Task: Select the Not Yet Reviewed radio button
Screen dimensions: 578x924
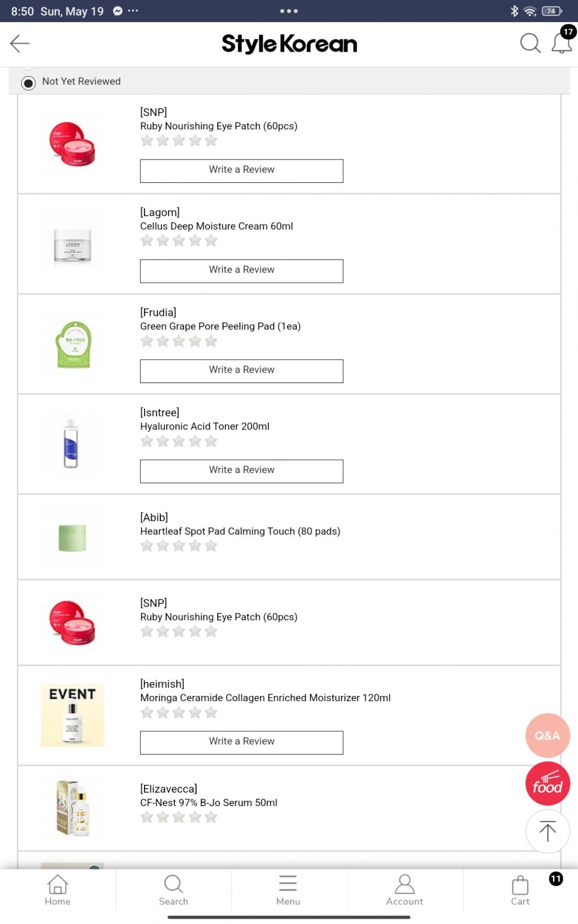Action: [x=28, y=82]
